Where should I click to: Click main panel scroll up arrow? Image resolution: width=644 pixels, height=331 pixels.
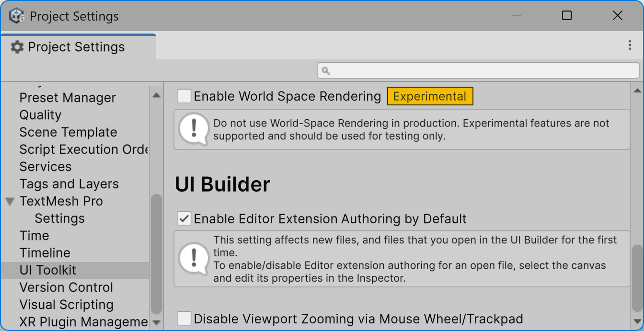point(637,91)
